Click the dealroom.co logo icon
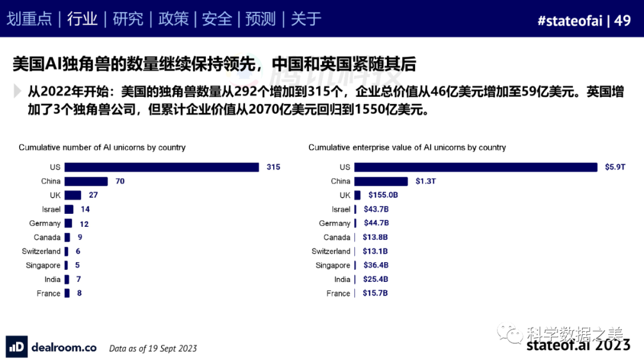Viewport: 644px width, 363px height. [16, 347]
